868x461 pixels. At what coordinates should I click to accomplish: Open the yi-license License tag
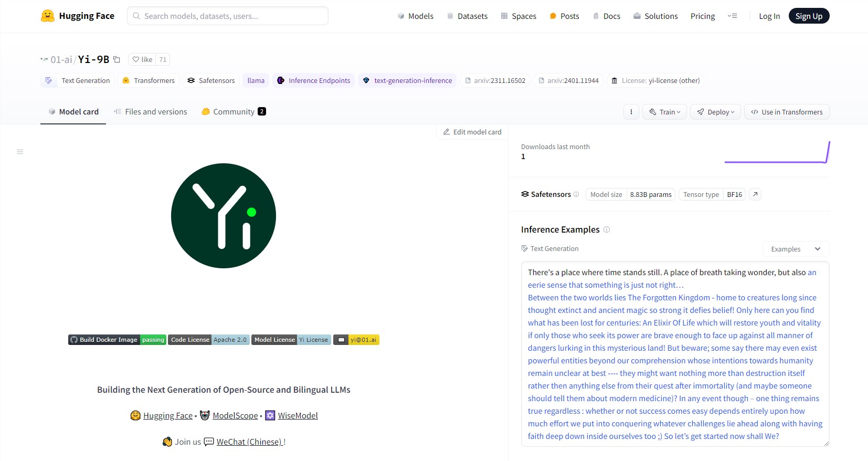[x=655, y=80]
